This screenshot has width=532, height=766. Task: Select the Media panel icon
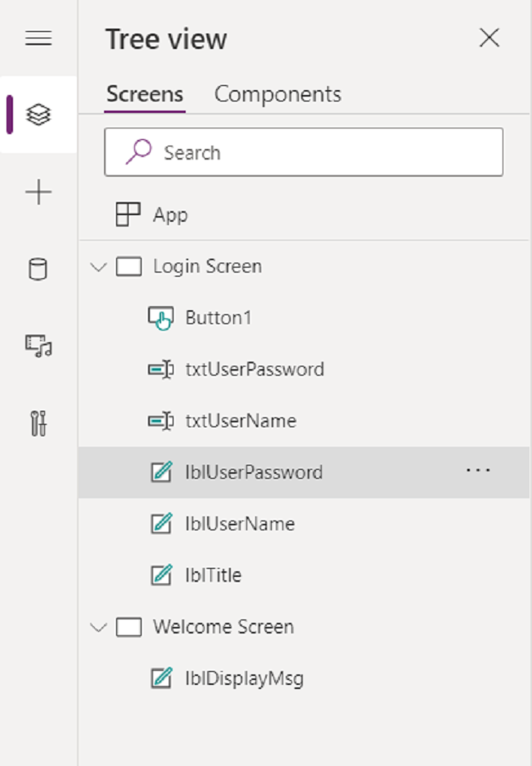coord(38,346)
